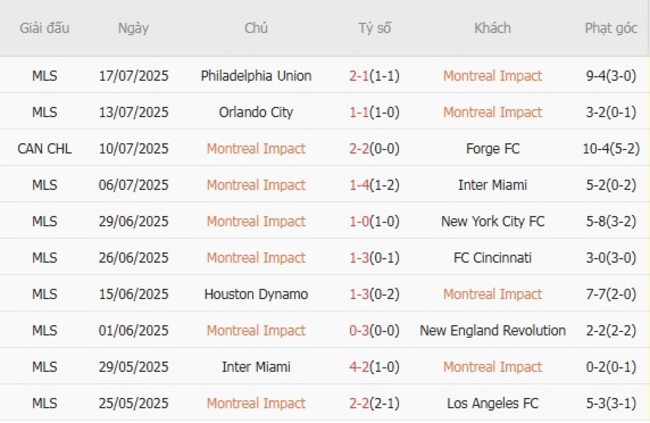Image resolution: width=650 pixels, height=423 pixels.
Task: Open FC Cincinnati team link
Action: click(492, 258)
